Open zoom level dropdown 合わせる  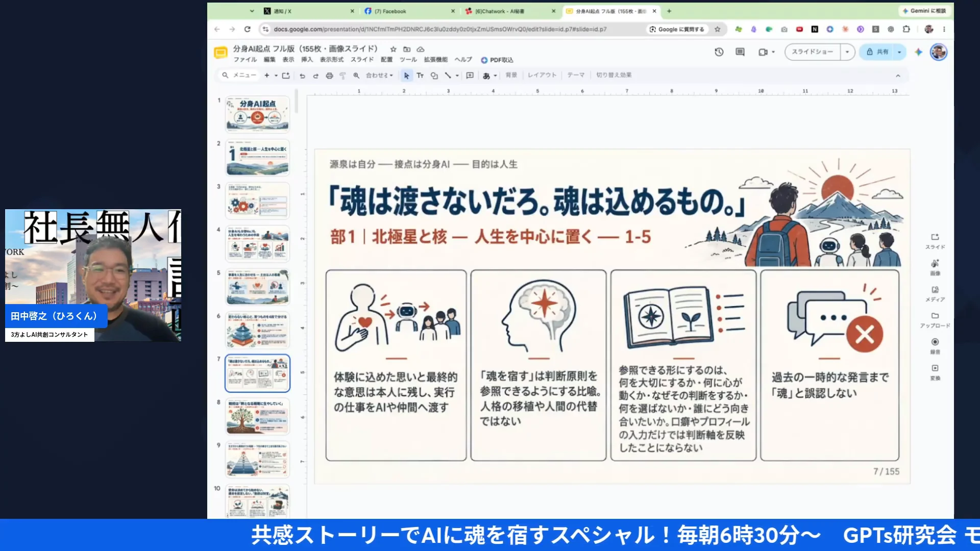pos(379,76)
